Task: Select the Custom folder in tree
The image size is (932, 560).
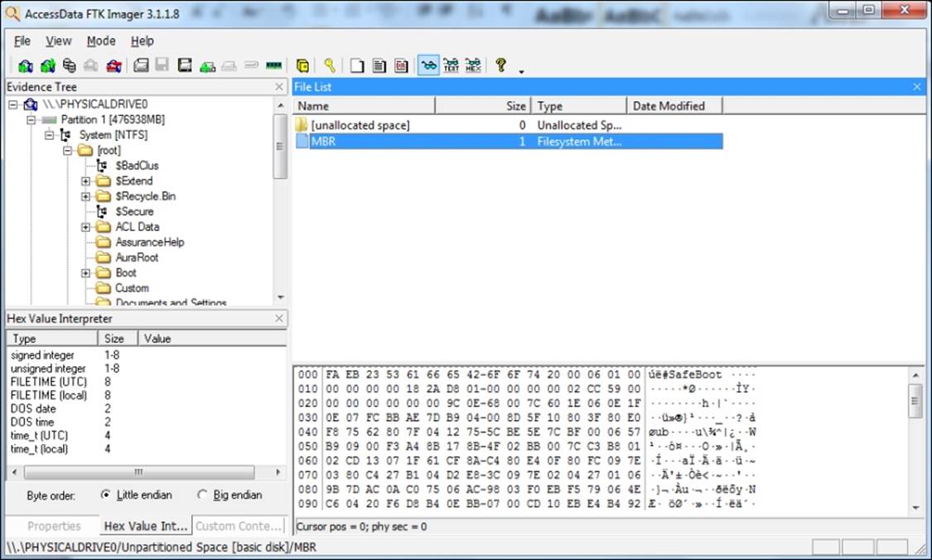Action: coord(132,287)
